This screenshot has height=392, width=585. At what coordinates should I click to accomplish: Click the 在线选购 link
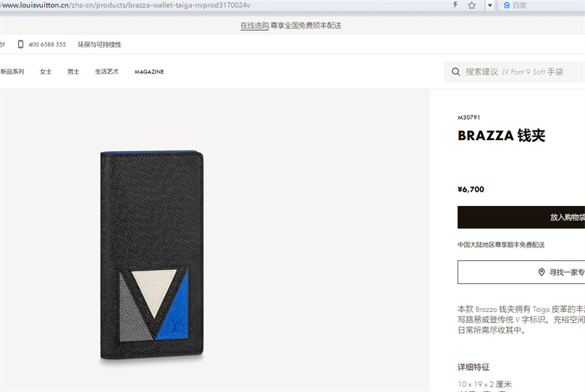(255, 25)
